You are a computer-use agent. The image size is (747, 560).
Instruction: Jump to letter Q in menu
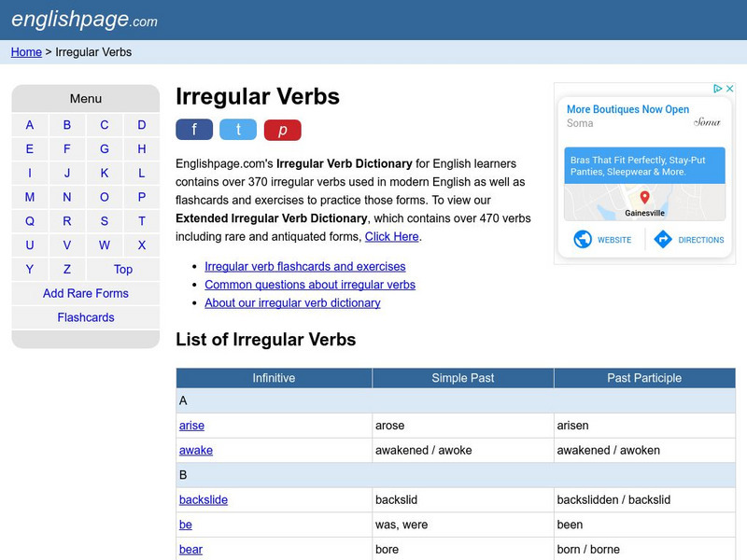[30, 221]
